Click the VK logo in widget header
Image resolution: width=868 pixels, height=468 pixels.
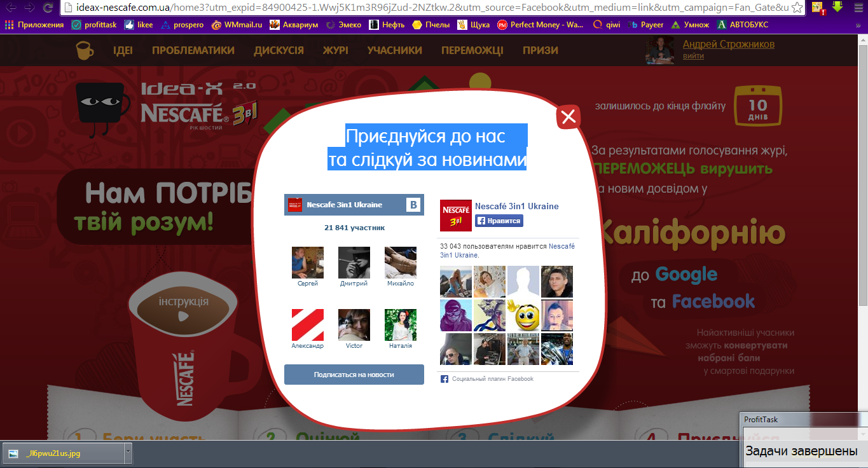pyautogui.click(x=414, y=205)
